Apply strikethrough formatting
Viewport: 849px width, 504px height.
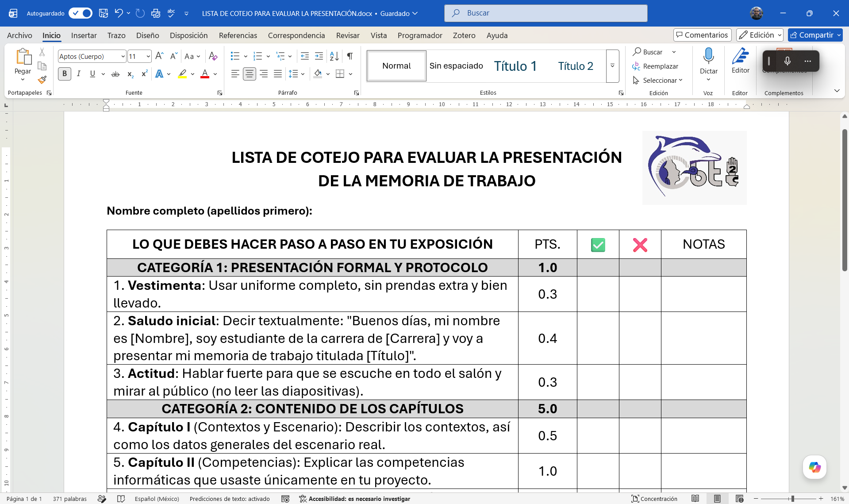[x=115, y=74]
